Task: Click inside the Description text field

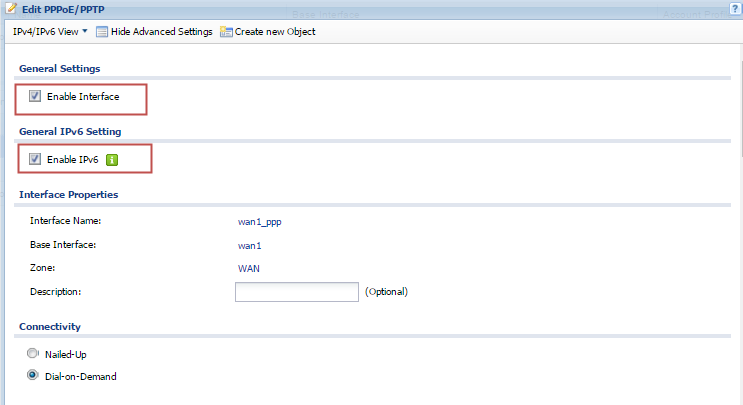Action: tap(296, 292)
